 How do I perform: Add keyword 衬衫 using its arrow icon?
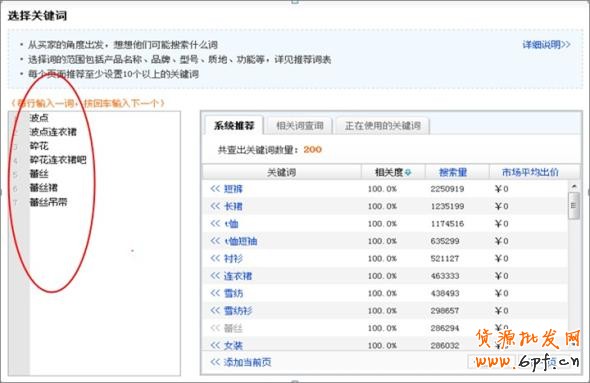(x=215, y=258)
